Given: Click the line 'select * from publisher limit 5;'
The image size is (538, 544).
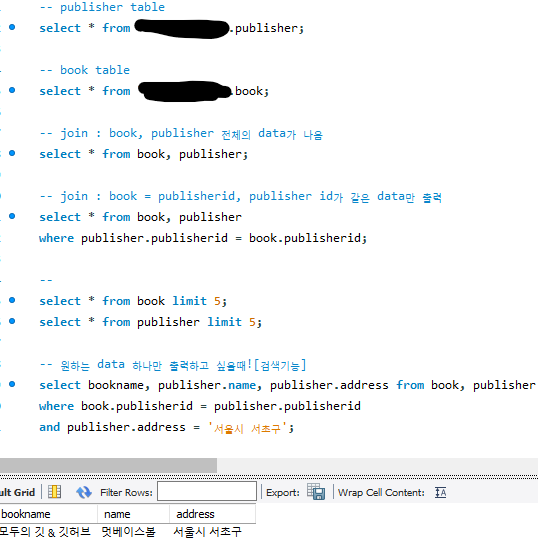Looking at the screenshot, I should coord(151,322).
